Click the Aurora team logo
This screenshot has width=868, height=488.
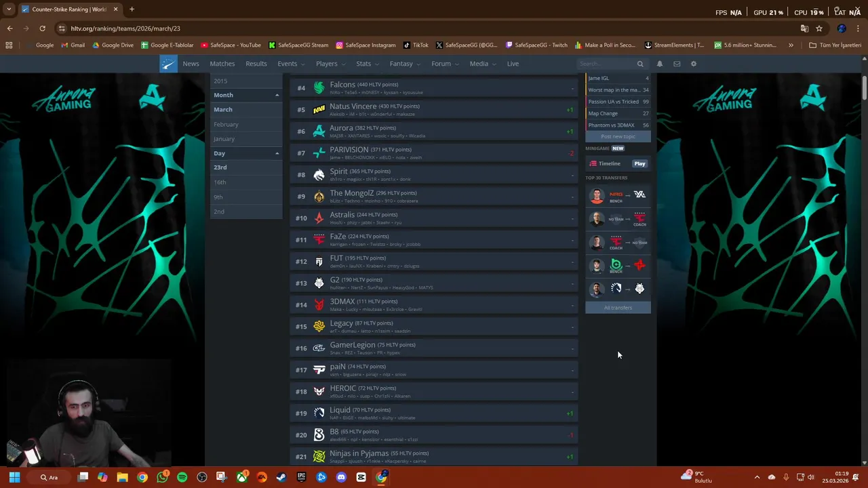[x=319, y=131]
